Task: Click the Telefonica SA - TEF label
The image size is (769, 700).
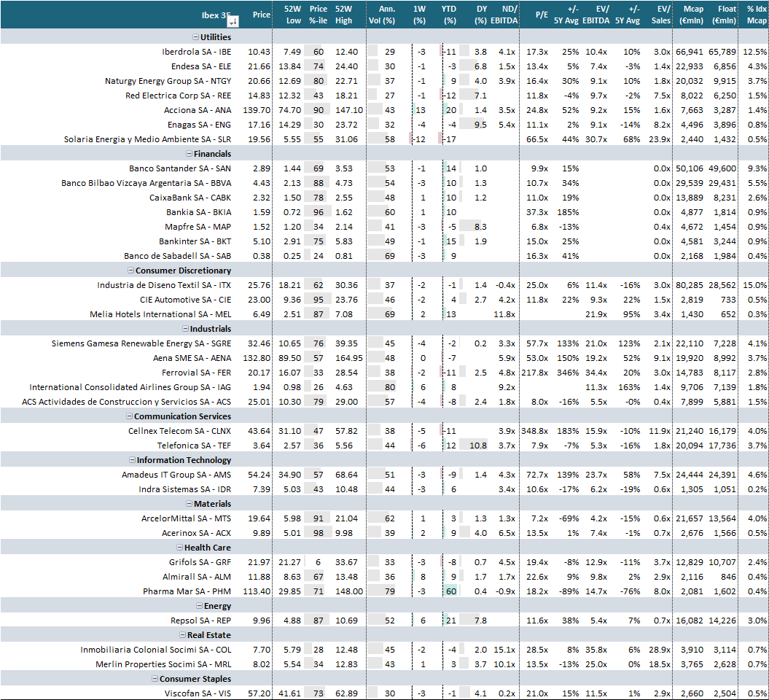Action: point(194,446)
